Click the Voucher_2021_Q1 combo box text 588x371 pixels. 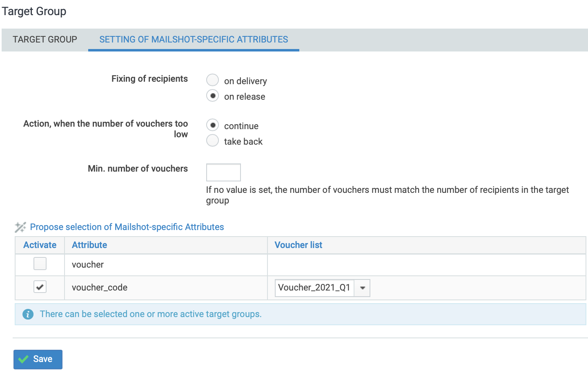314,288
